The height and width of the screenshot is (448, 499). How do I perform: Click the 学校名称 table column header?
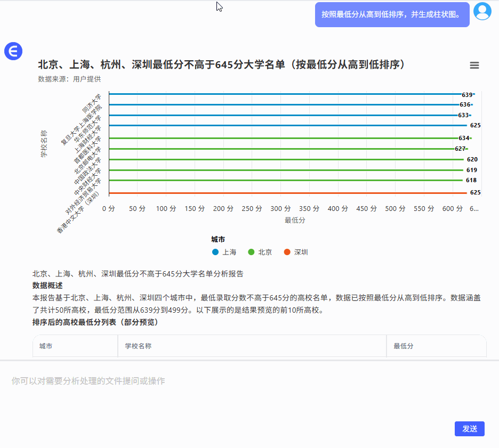[x=138, y=346]
